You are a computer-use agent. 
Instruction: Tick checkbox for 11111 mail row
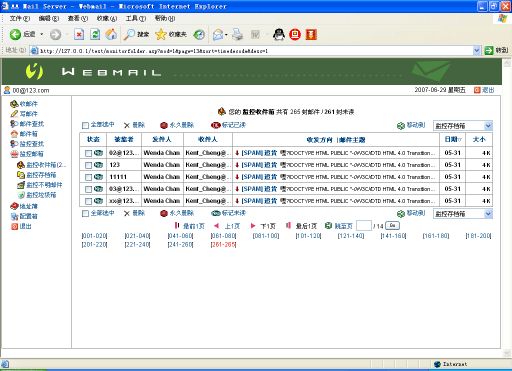coord(88,177)
